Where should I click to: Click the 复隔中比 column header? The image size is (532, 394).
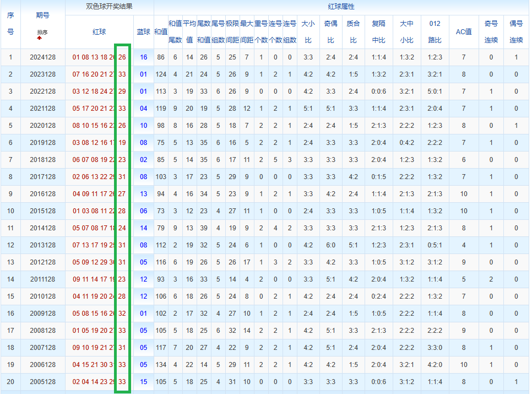(379, 32)
